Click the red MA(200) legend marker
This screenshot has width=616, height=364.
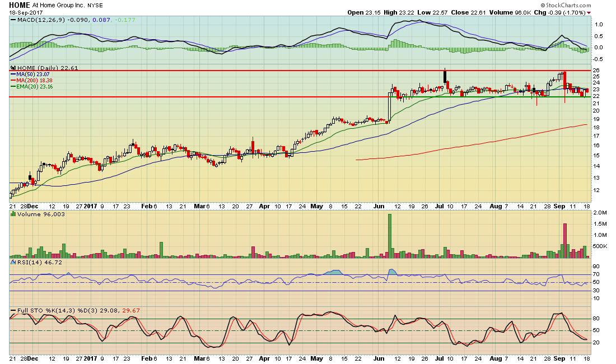pos(13,81)
